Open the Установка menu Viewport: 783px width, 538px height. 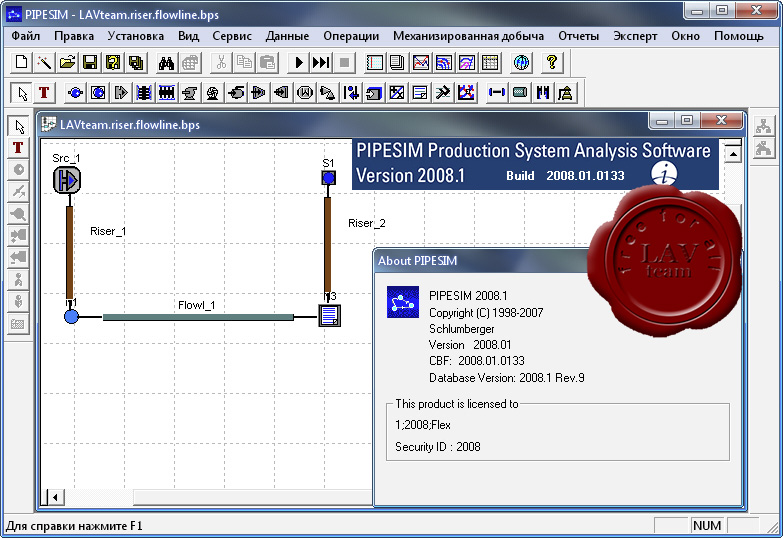coord(136,36)
